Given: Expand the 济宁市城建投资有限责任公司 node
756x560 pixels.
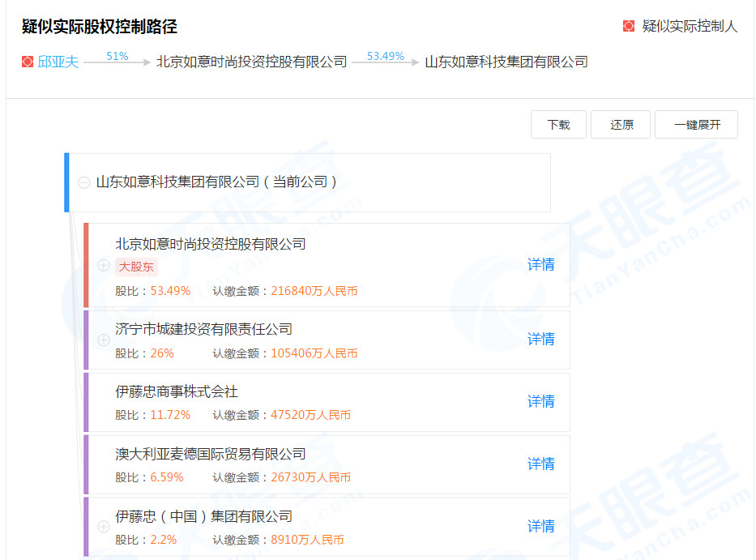Looking at the screenshot, I should point(104,340).
